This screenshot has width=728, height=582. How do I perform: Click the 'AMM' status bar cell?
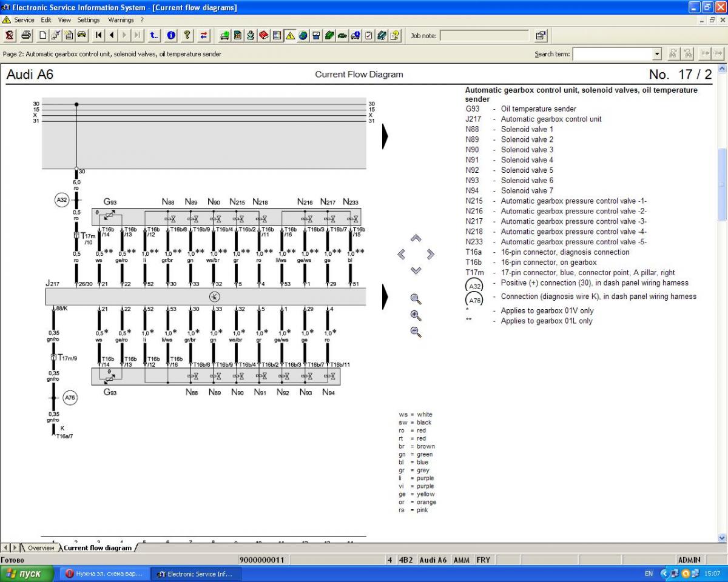click(x=462, y=560)
